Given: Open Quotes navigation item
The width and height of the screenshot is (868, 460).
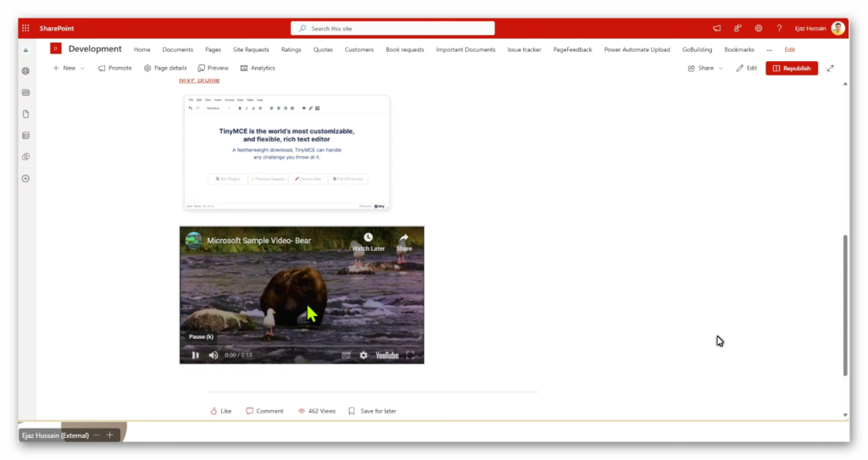Looking at the screenshot, I should point(323,50).
